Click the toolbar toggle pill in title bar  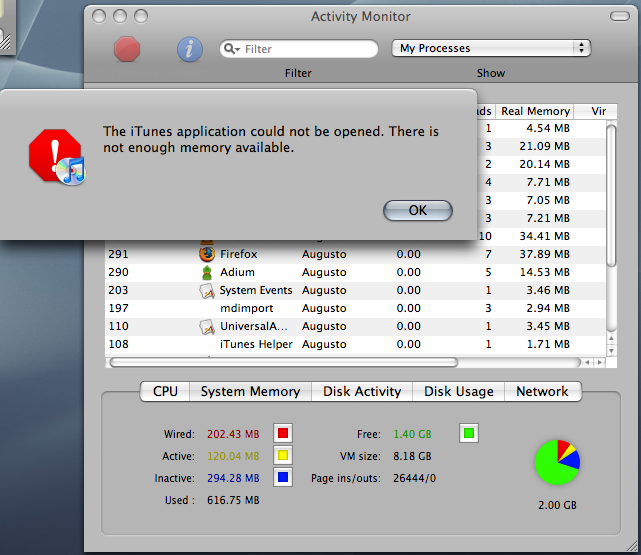620,16
